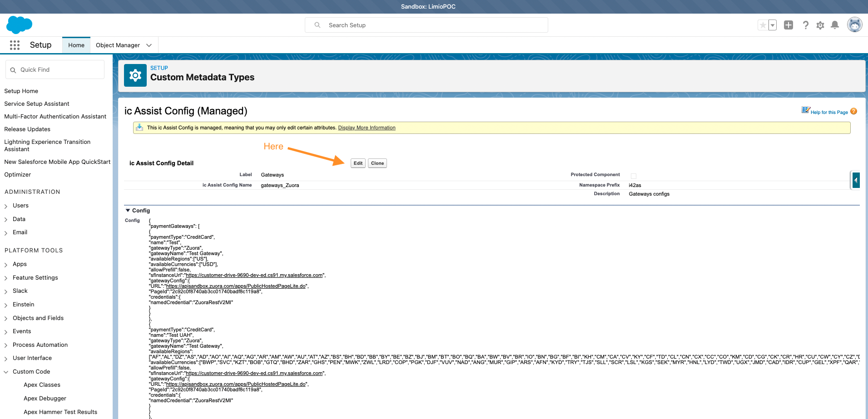Open New Salesforce Mobile App QuickStart
868x419 pixels.
tap(57, 162)
